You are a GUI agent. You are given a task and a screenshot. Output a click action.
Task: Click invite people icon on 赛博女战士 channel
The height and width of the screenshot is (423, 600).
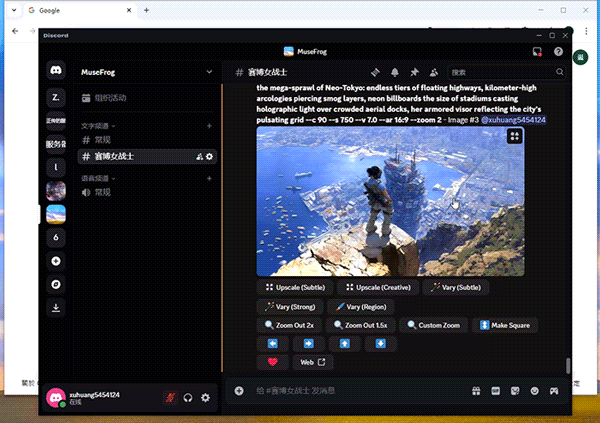(x=199, y=157)
